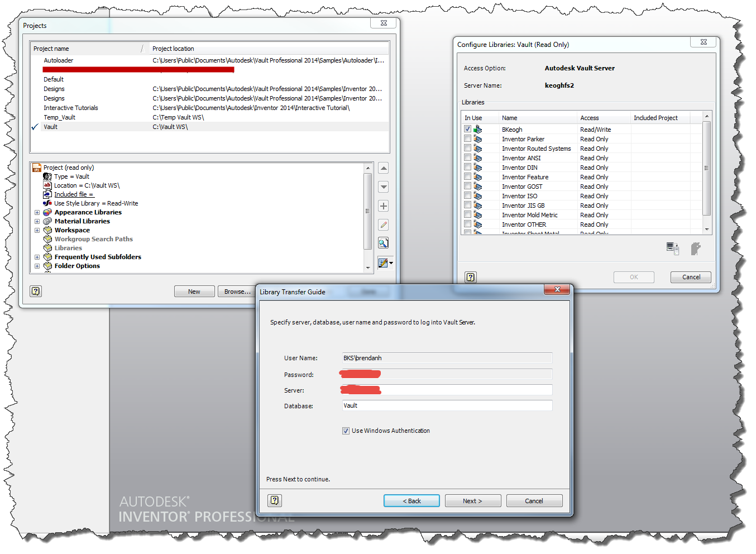
Task: Uncheck the BKeogh In Use checkbox
Action: [x=467, y=129]
